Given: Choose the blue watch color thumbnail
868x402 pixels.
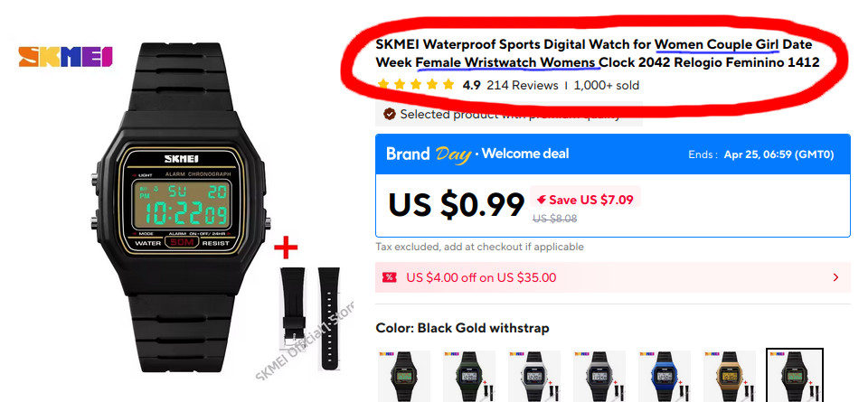Looking at the screenshot, I should (665, 376).
